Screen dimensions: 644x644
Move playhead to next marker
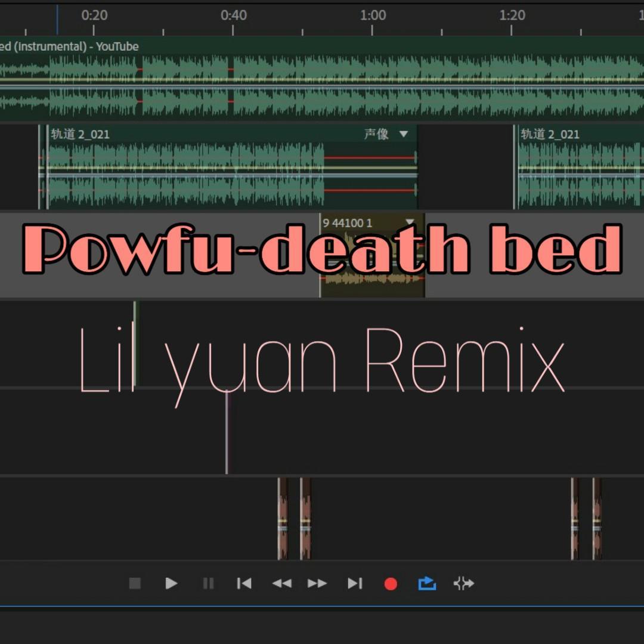point(355,583)
